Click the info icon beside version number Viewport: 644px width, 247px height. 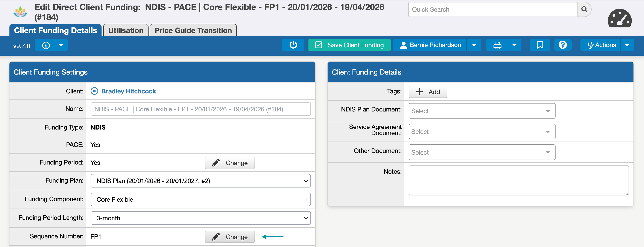point(46,45)
